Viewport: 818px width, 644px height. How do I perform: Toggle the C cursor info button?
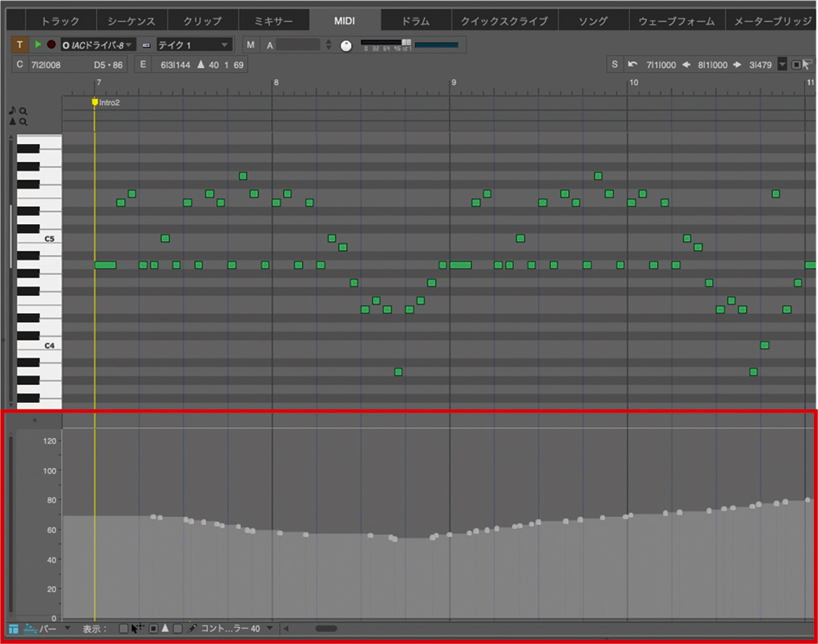coord(20,65)
